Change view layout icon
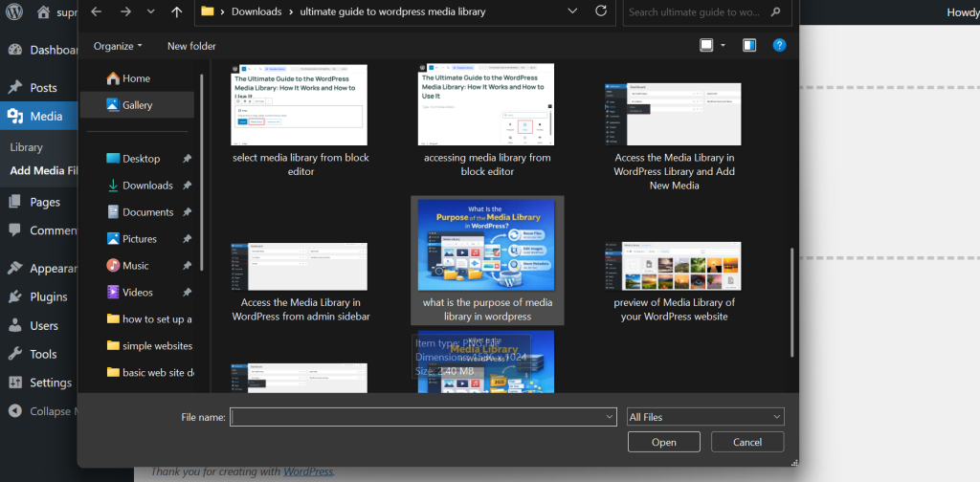The image size is (980, 482). pyautogui.click(x=706, y=45)
